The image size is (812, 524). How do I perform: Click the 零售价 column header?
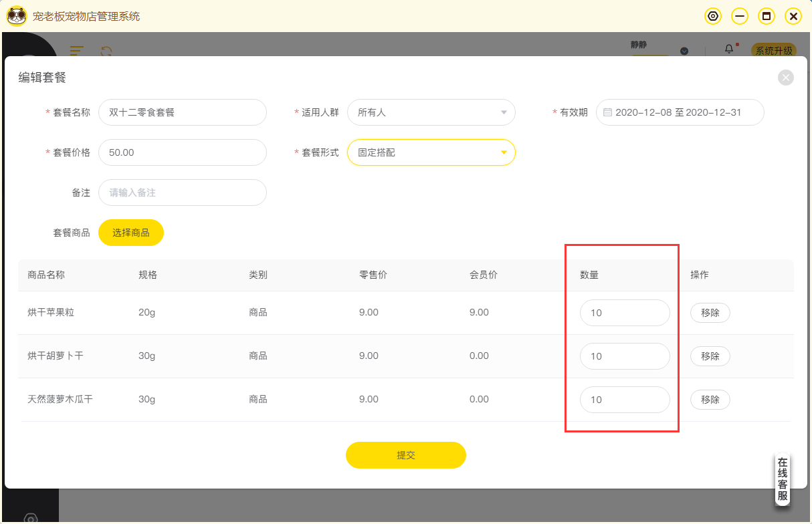pyautogui.click(x=373, y=275)
